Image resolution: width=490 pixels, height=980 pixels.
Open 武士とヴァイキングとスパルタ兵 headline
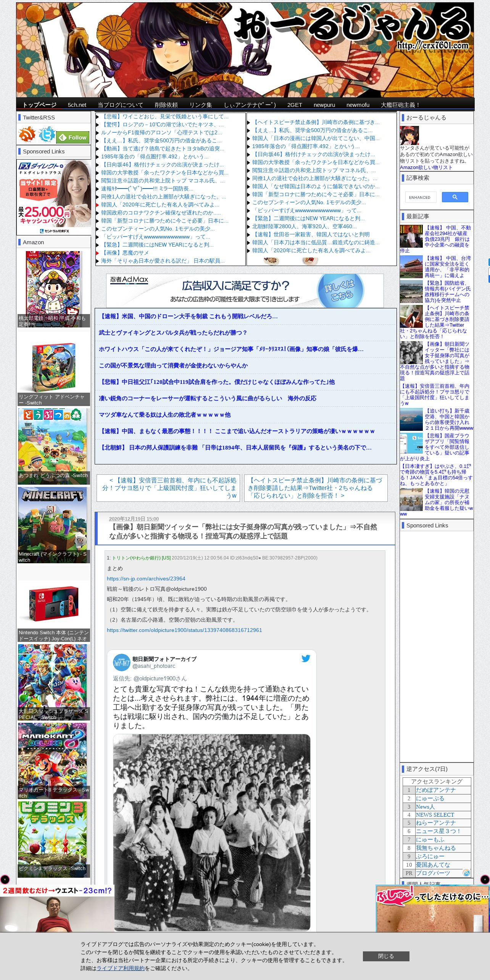pyautogui.click(x=173, y=333)
